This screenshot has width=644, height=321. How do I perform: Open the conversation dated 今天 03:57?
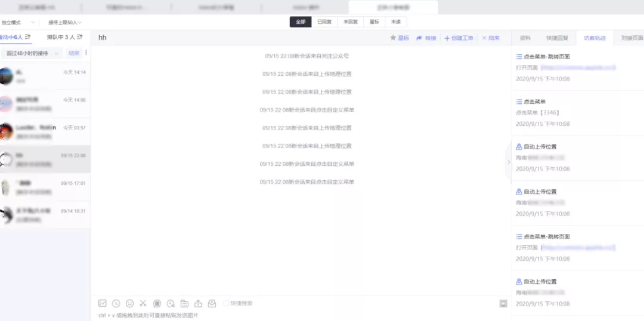45,131
